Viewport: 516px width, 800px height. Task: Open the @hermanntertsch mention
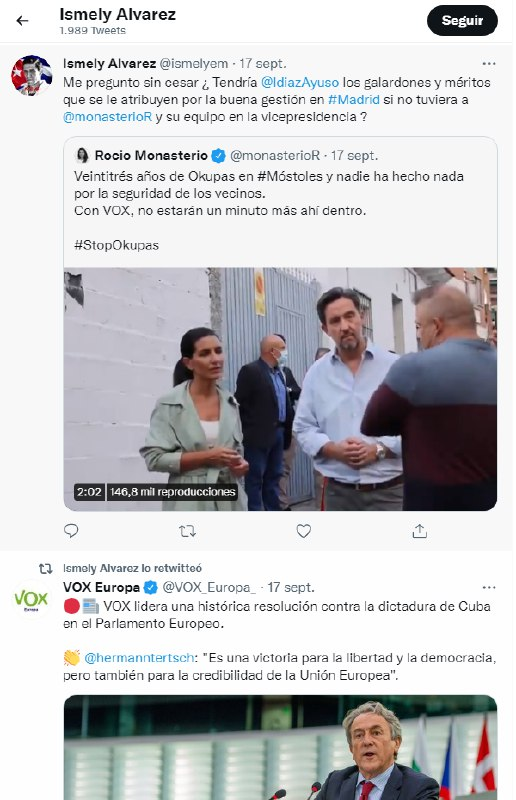pyautogui.click(x=139, y=658)
